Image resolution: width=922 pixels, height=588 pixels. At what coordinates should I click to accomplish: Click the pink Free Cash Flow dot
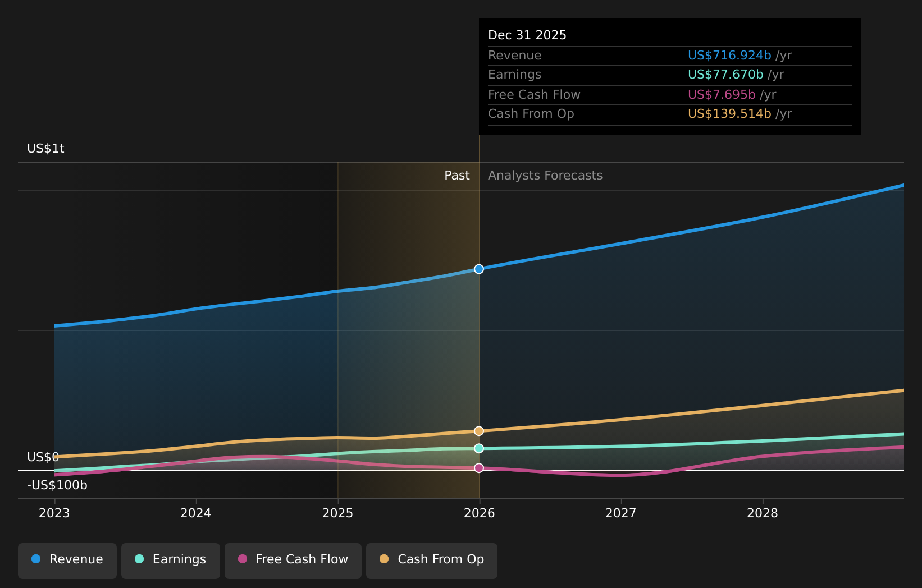(x=243, y=559)
